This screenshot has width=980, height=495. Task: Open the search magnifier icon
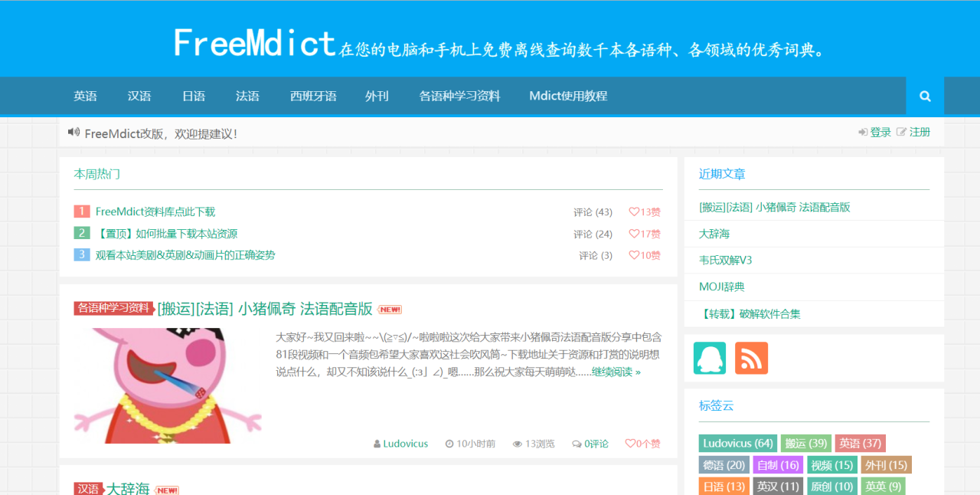click(x=925, y=97)
